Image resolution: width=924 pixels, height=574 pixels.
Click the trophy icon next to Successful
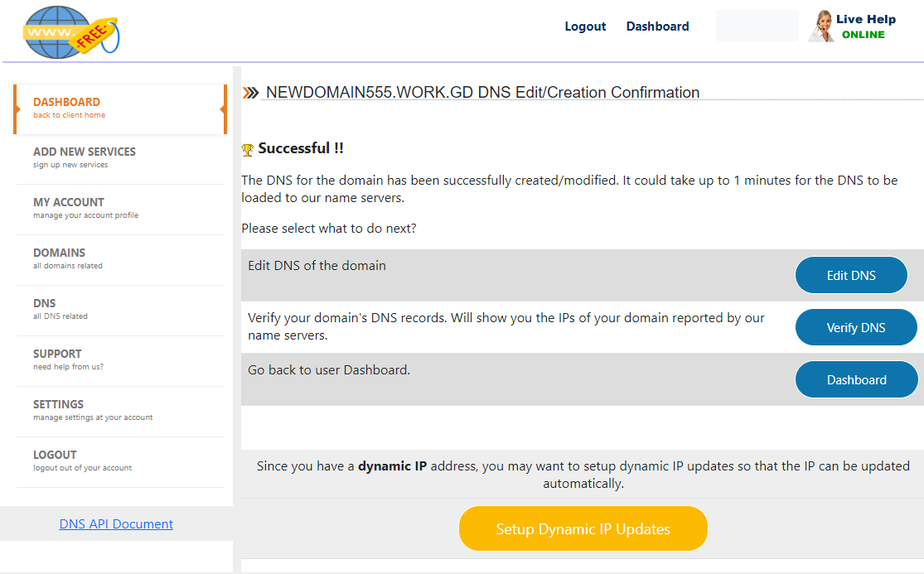(x=248, y=150)
